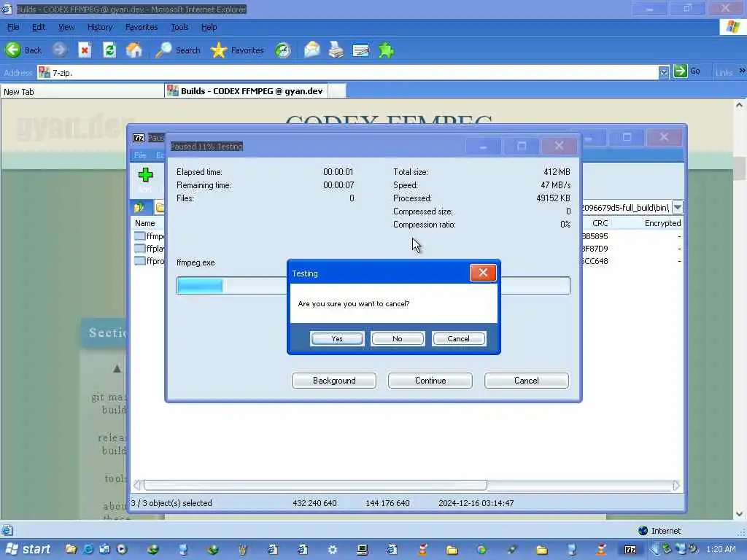Click the Refresh page icon
Viewport: 747px width, 560px height.
tap(109, 50)
